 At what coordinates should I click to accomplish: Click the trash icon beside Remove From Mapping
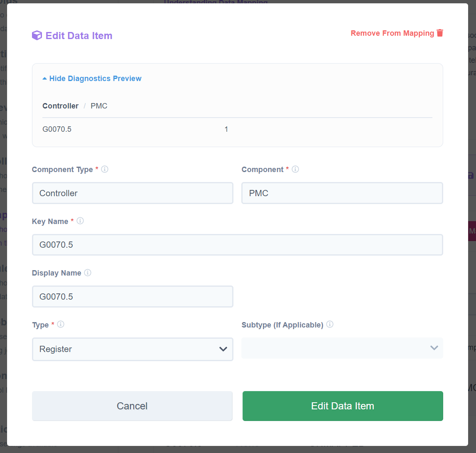440,33
